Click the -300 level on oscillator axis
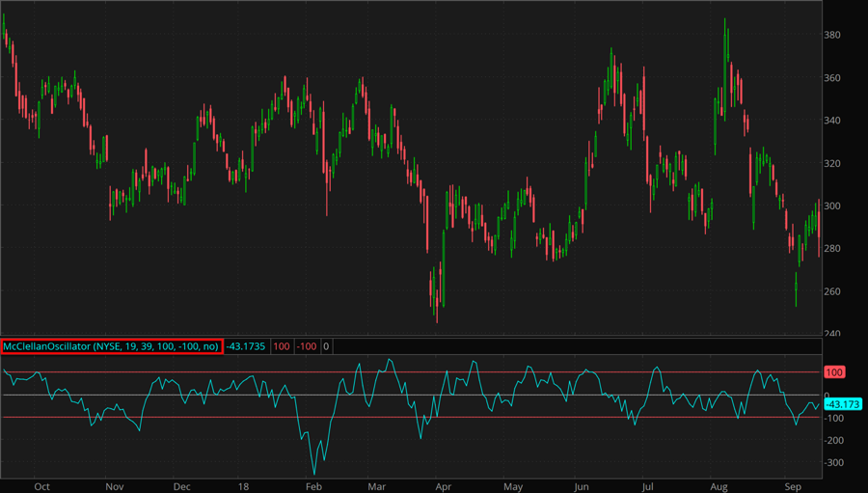 pos(835,463)
